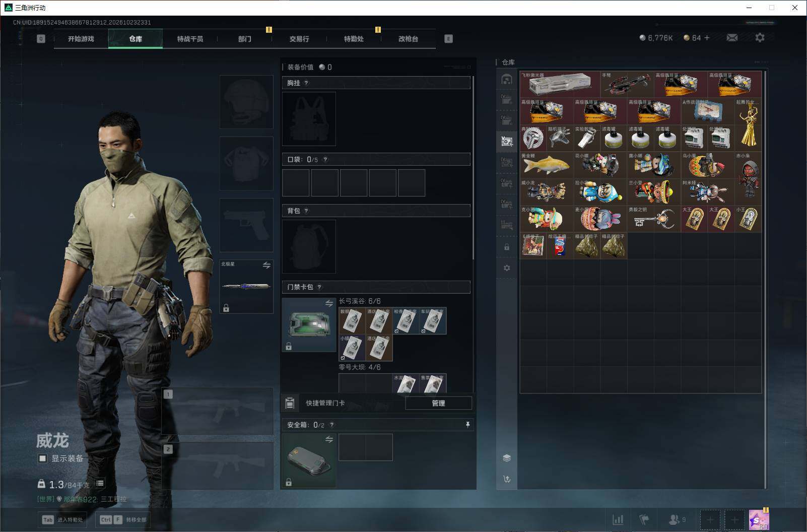Image resolution: width=807 pixels, height=532 pixels.
Task: Open the weight details list icon
Action: point(100,483)
